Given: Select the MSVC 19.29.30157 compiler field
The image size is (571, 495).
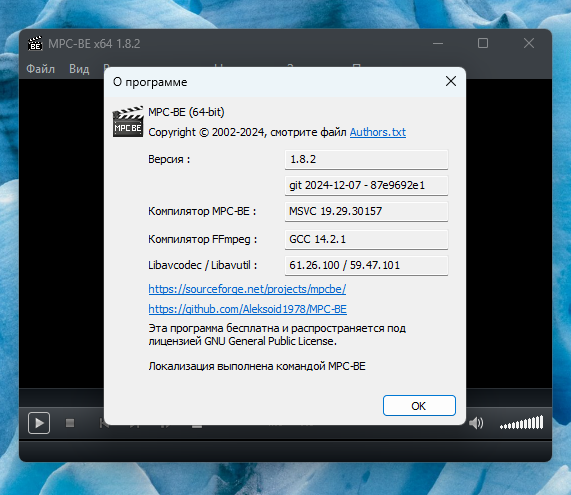Looking at the screenshot, I should (x=366, y=211).
